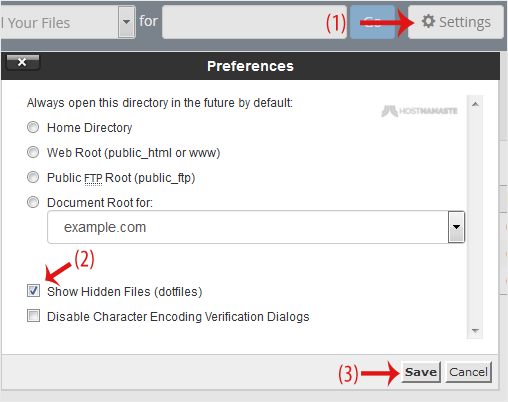
Task: Click dropdown arrow beside example.com
Action: tap(456, 227)
